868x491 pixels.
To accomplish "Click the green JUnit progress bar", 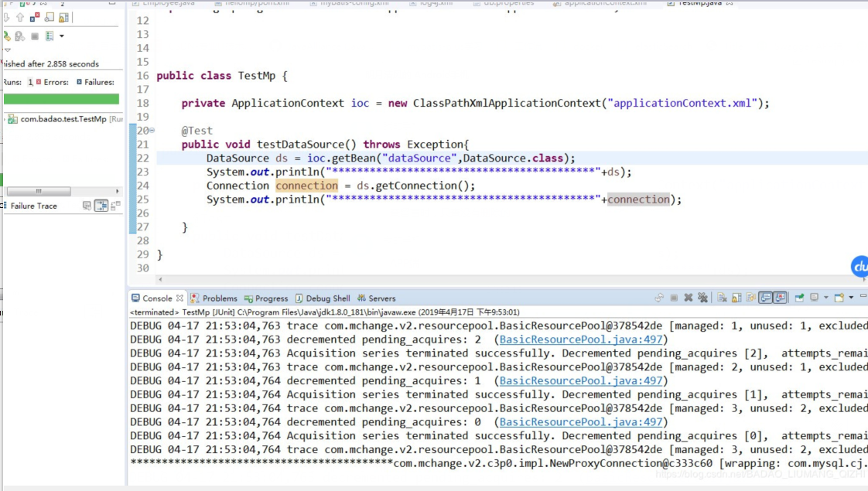I will [61, 99].
